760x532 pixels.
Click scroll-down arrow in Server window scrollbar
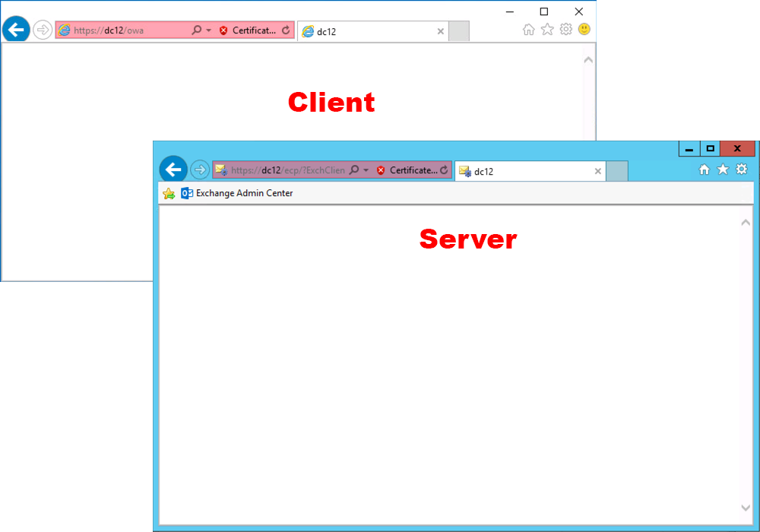746,508
